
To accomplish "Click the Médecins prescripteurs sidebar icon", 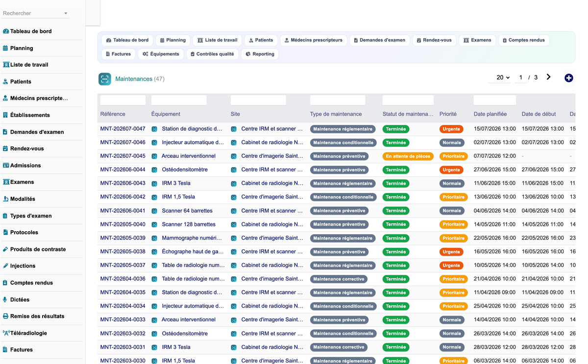I will [x=6, y=98].
